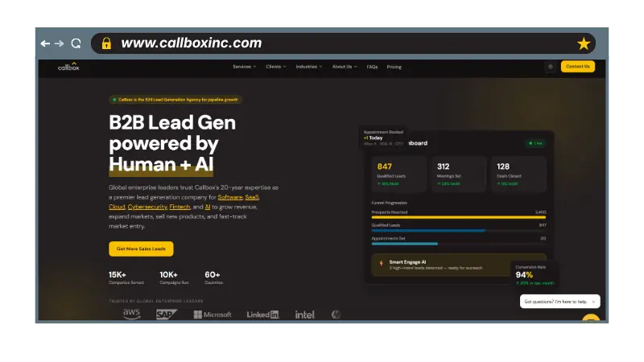Click the padlock security icon

(106, 43)
